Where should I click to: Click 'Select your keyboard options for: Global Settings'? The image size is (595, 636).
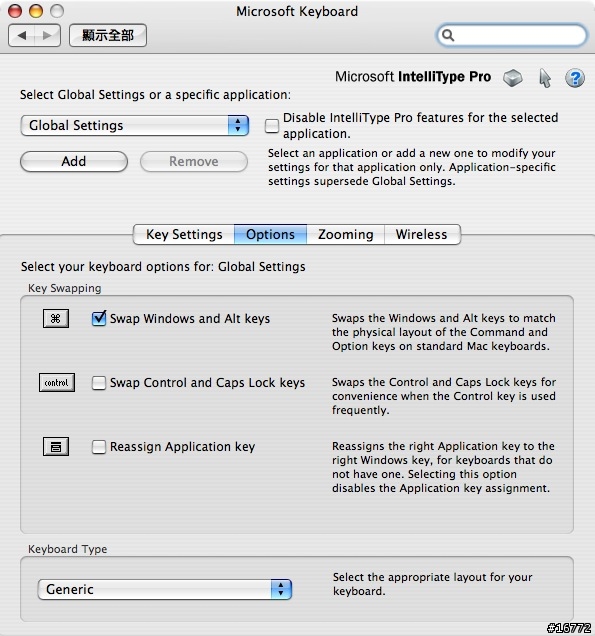pyautogui.click(x=163, y=267)
